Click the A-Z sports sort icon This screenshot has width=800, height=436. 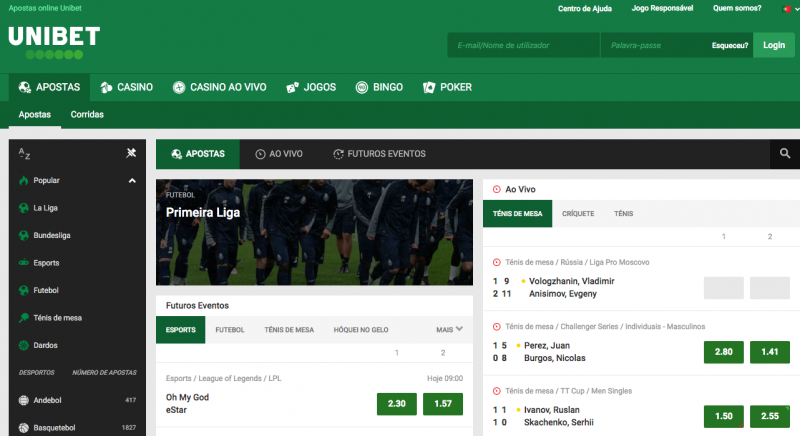coord(24,153)
